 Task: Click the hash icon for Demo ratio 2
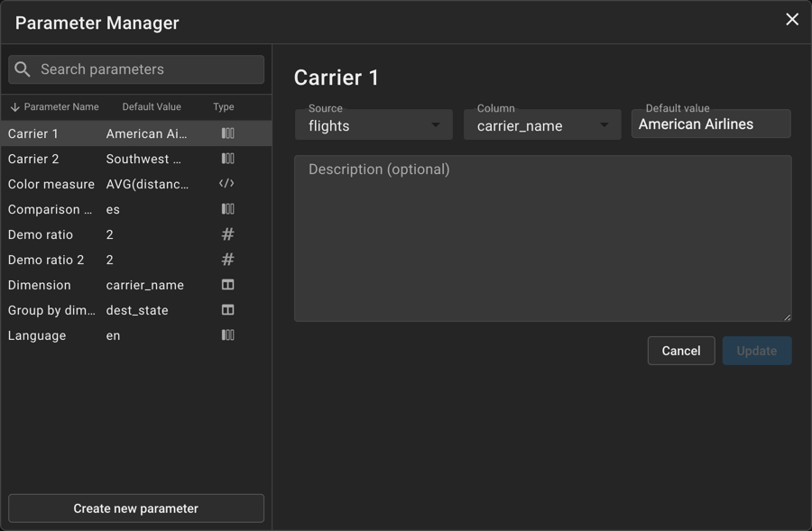(x=227, y=260)
